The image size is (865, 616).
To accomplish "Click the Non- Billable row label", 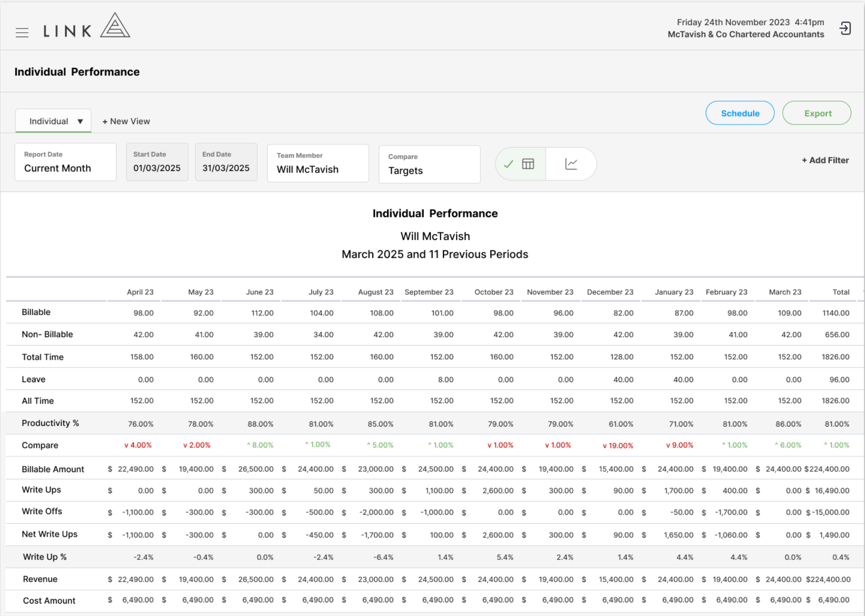I will pos(47,334).
